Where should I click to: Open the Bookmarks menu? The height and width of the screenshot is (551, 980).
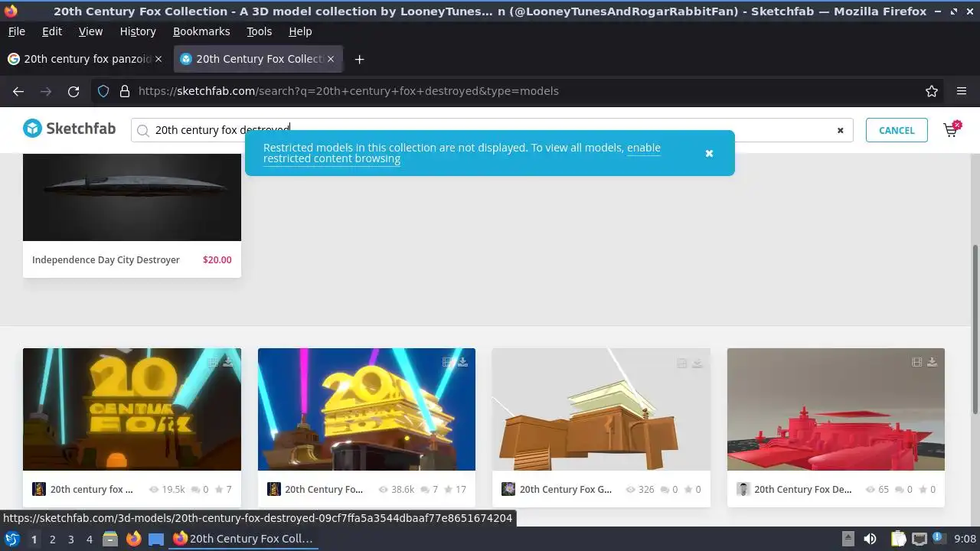click(201, 31)
